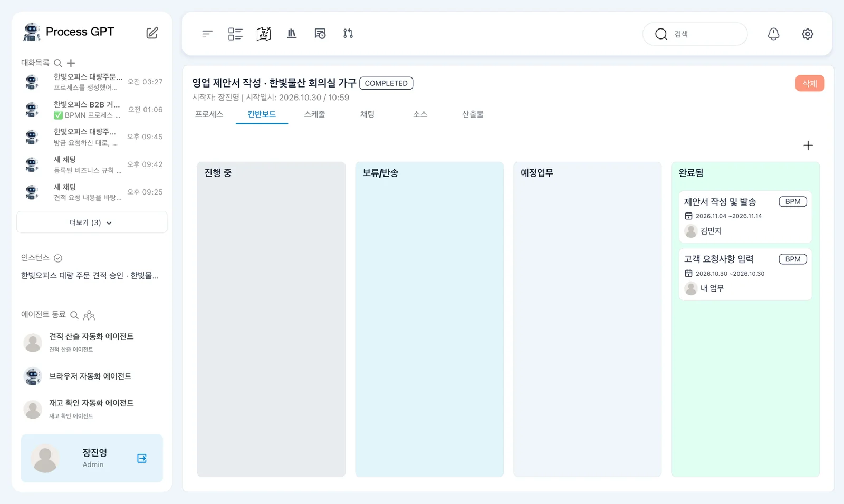844x504 pixels.
Task: Switch to the 프로세스 tab
Action: pos(209,114)
